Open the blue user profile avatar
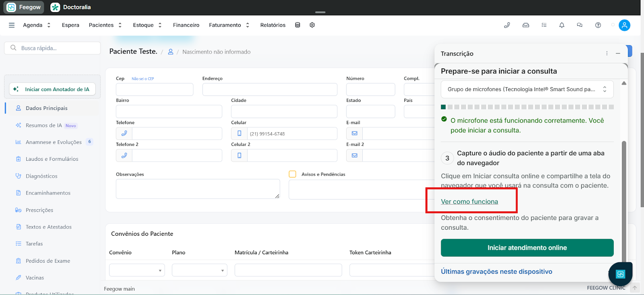 click(624, 25)
